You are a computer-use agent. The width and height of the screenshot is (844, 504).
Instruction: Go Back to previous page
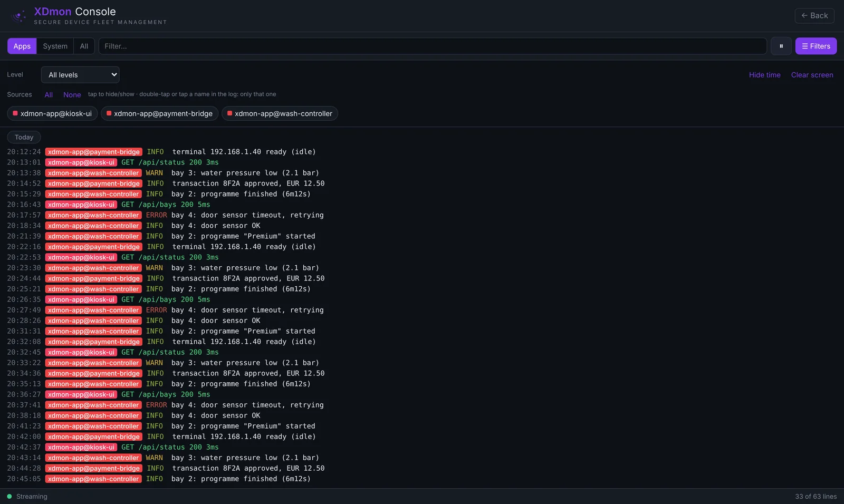(x=814, y=16)
